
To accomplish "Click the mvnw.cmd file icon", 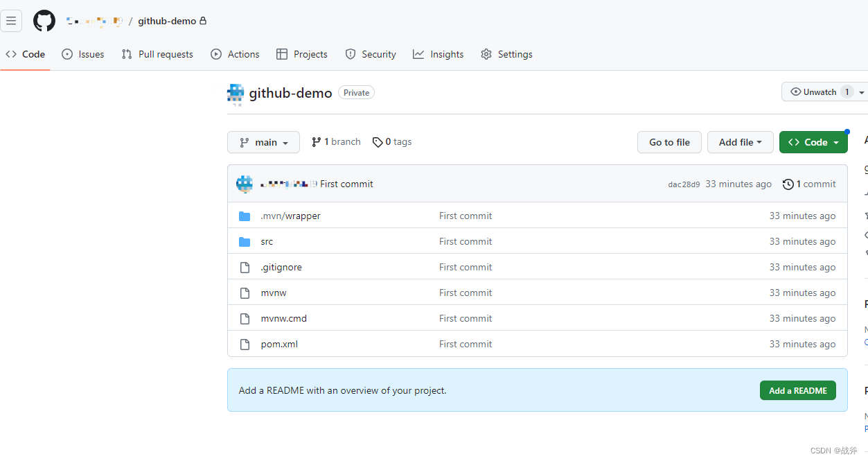I will pos(245,319).
